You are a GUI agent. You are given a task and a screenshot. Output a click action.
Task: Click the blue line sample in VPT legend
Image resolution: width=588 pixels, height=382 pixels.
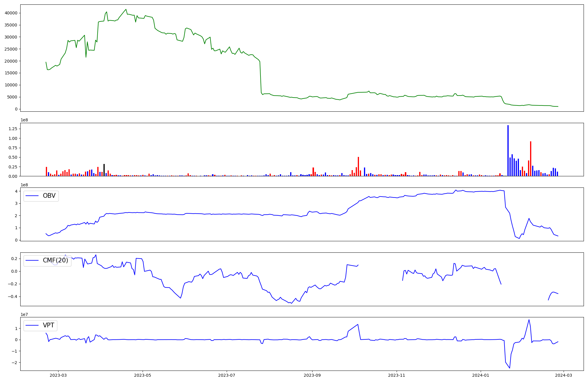(x=32, y=326)
